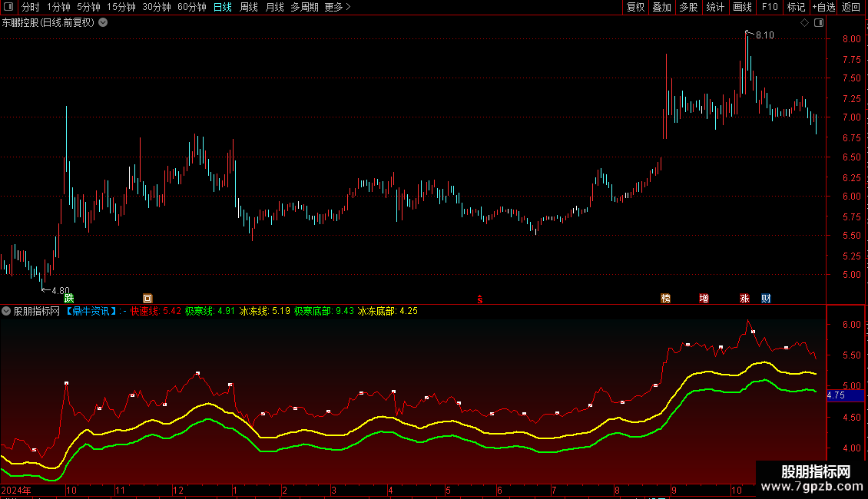Click the 【鼎牛资讯】 label
Screen dimensions: 868x499
pos(91,312)
